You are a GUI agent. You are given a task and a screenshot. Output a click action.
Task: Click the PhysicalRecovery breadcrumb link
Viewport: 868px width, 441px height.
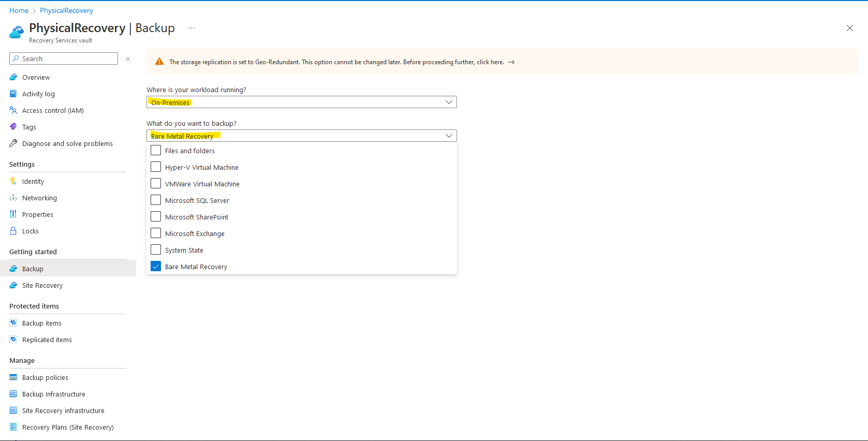coord(66,10)
